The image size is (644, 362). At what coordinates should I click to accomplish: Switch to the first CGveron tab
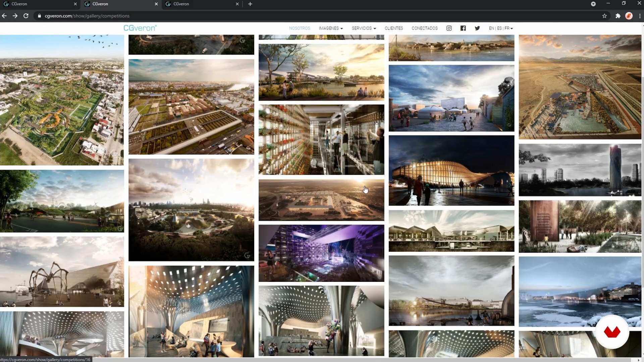pos(40,4)
